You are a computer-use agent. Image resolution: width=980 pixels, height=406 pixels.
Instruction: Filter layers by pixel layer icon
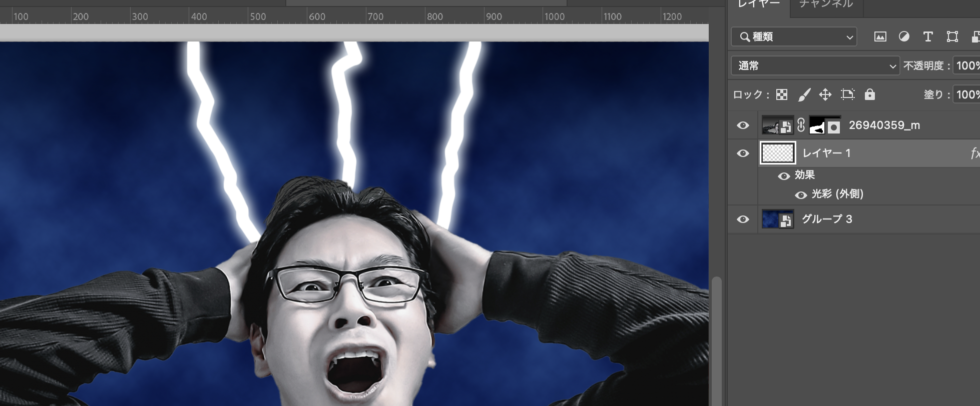880,36
